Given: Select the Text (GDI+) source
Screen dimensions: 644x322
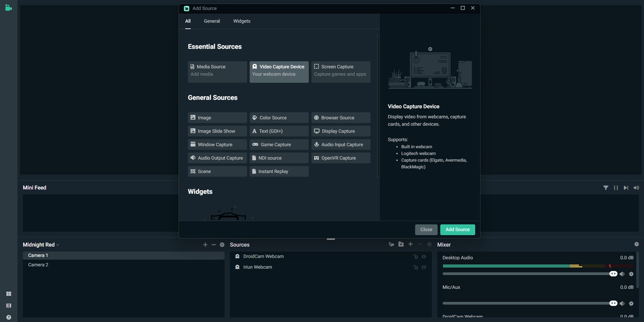Looking at the screenshot, I should pyautogui.click(x=279, y=131).
